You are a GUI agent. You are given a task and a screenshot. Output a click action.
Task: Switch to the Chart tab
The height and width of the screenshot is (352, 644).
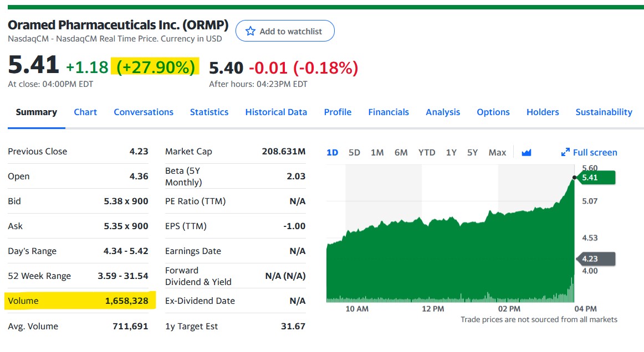(85, 112)
